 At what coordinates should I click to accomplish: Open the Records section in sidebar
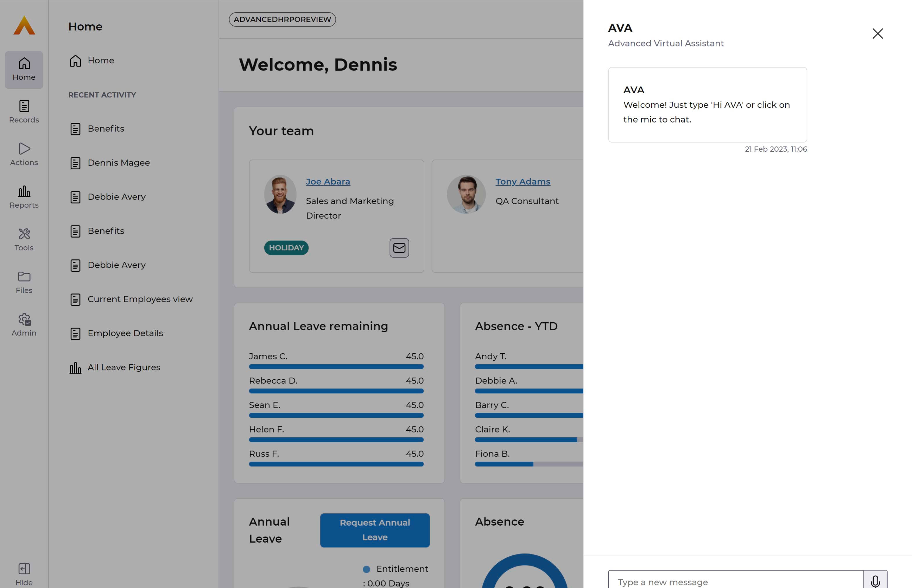pyautogui.click(x=24, y=112)
